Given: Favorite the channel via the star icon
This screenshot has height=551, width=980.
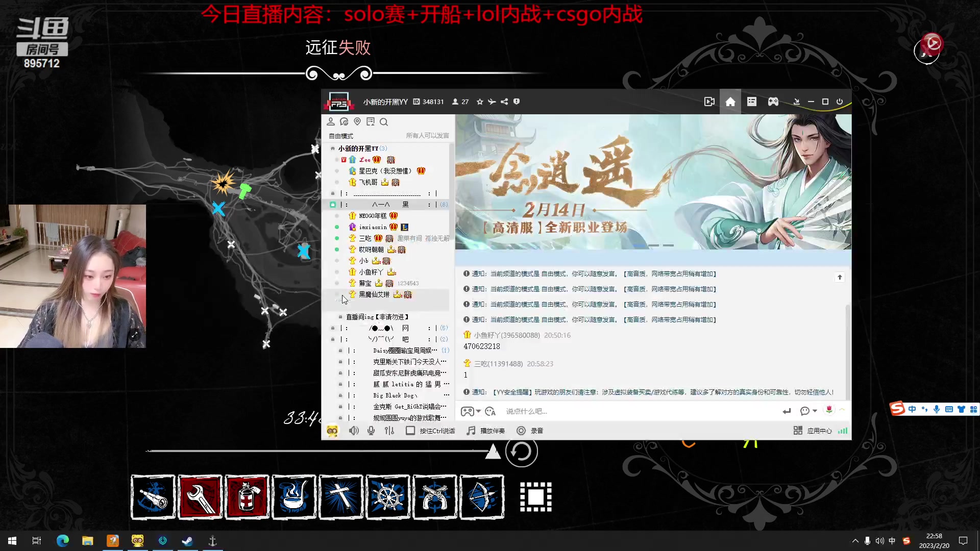Looking at the screenshot, I should pos(480,102).
